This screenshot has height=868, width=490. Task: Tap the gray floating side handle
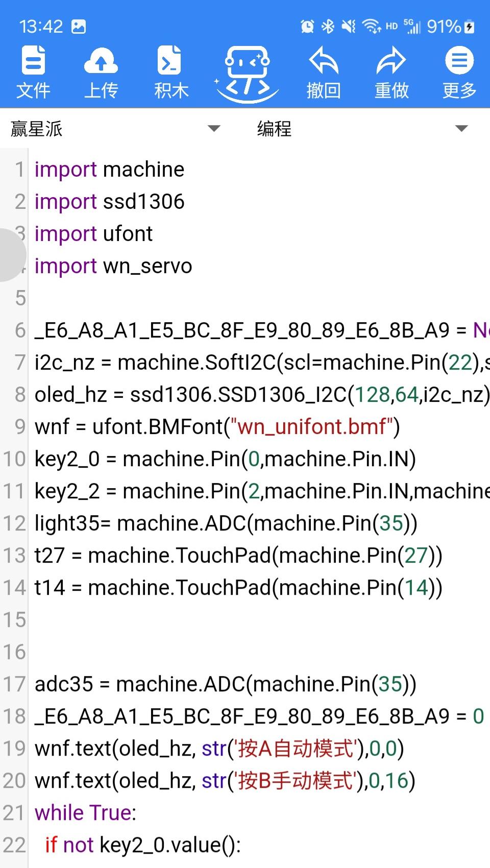click(11, 255)
